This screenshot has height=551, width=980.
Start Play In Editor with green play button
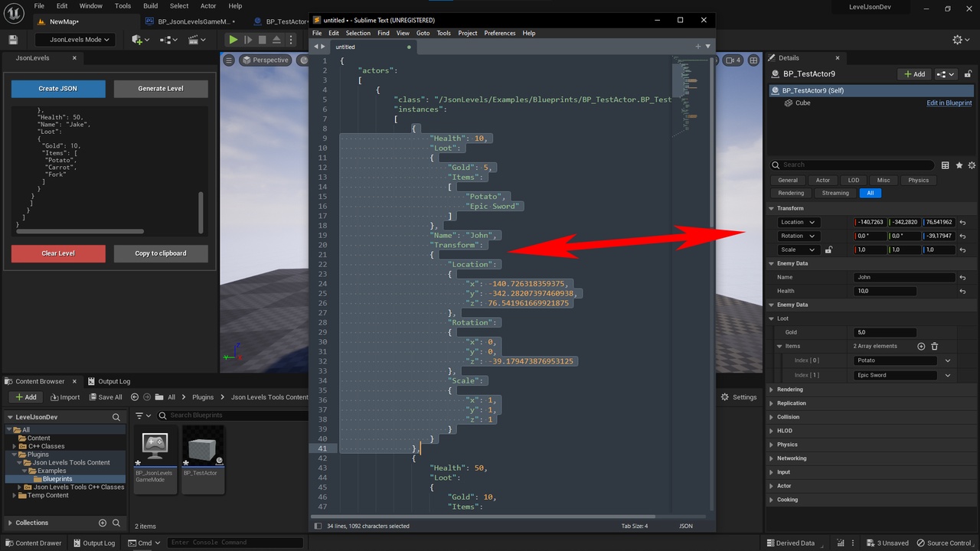pos(234,40)
